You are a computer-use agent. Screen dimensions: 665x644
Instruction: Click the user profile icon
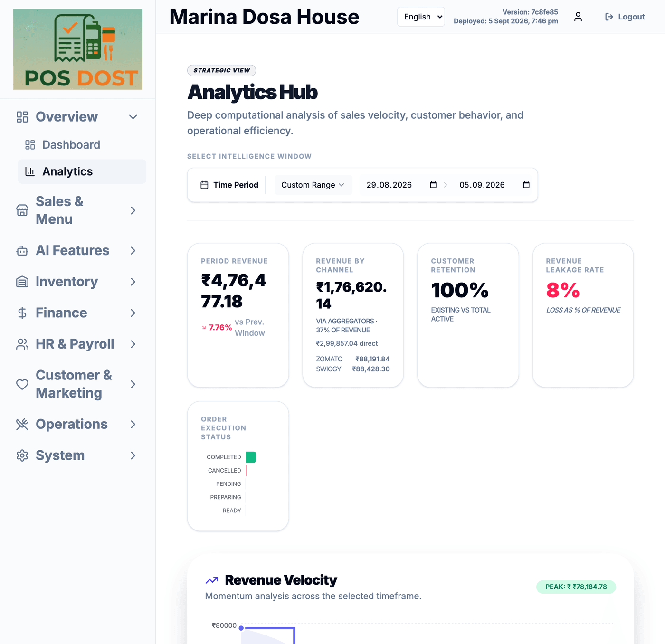[x=578, y=17]
